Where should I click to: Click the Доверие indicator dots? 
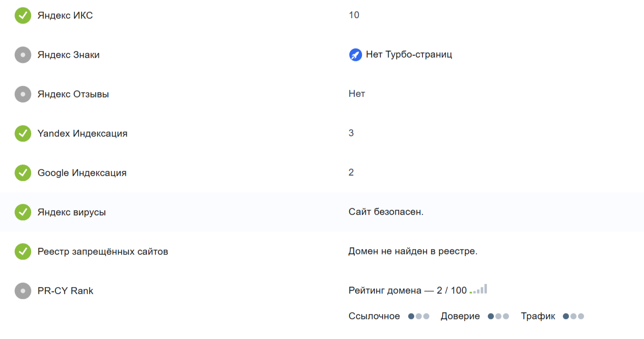point(498,316)
